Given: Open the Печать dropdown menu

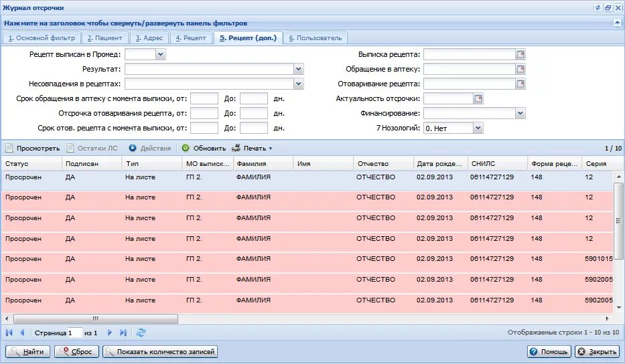Looking at the screenshot, I should (x=253, y=148).
